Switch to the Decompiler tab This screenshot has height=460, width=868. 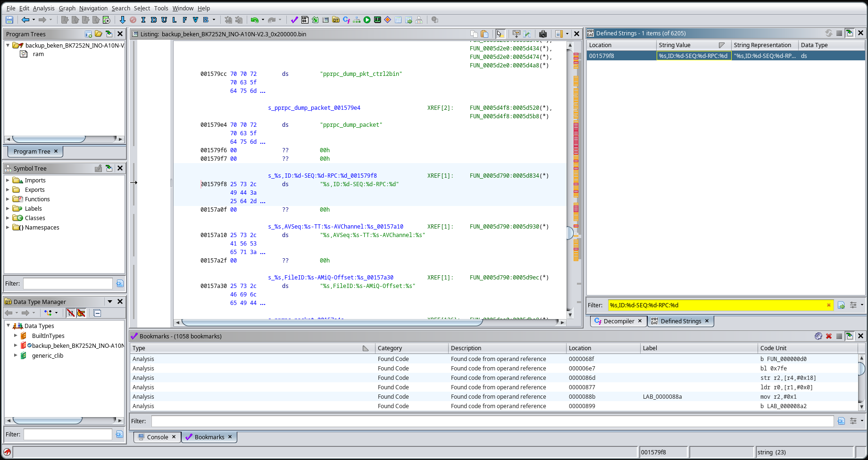point(618,321)
